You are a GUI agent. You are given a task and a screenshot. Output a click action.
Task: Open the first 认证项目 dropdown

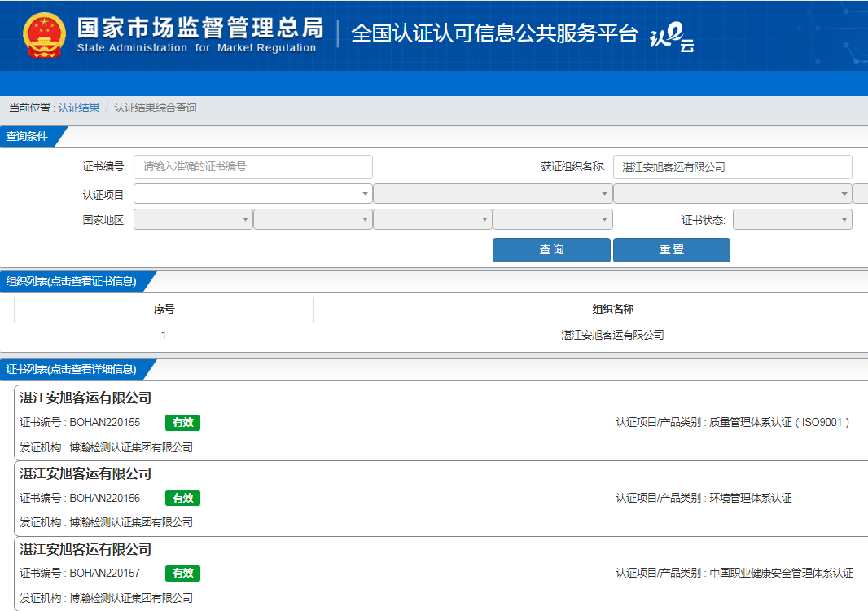click(253, 193)
